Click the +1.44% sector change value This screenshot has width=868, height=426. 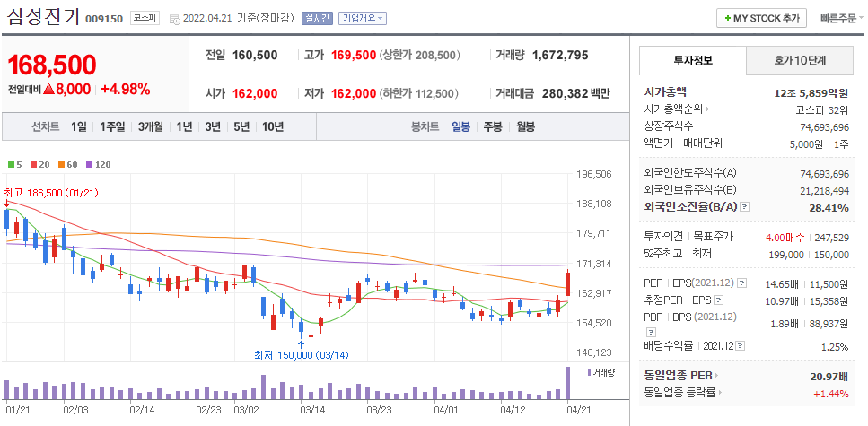(831, 394)
